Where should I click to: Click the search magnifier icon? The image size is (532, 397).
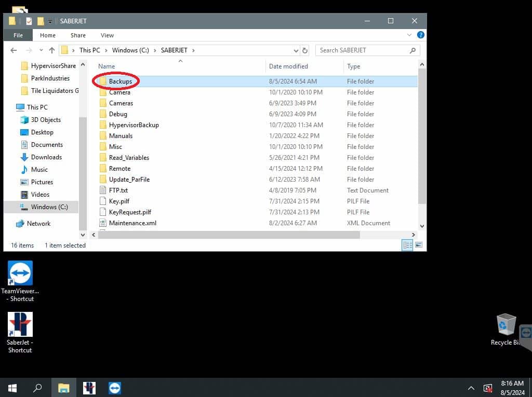pos(413,50)
